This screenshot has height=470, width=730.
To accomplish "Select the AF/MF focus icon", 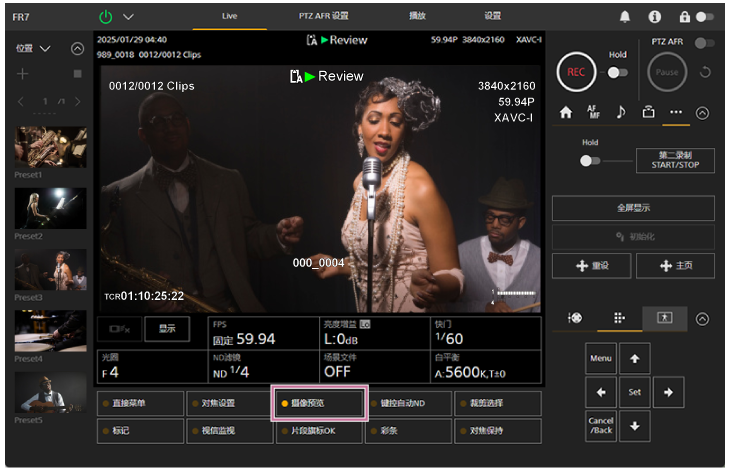I will click(593, 113).
